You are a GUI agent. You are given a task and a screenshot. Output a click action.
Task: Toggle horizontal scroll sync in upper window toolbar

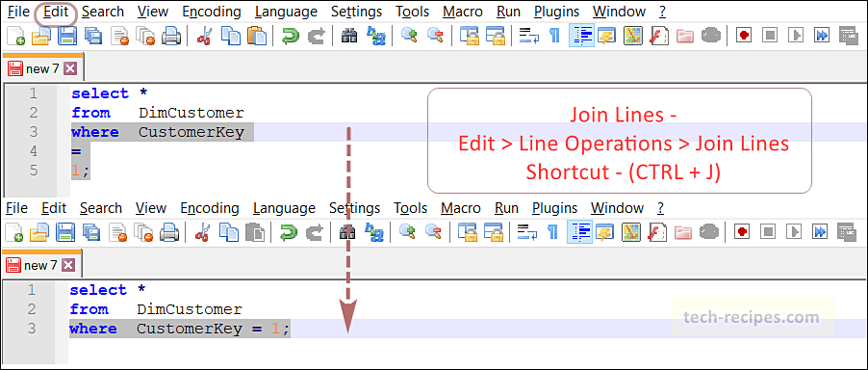click(496, 36)
